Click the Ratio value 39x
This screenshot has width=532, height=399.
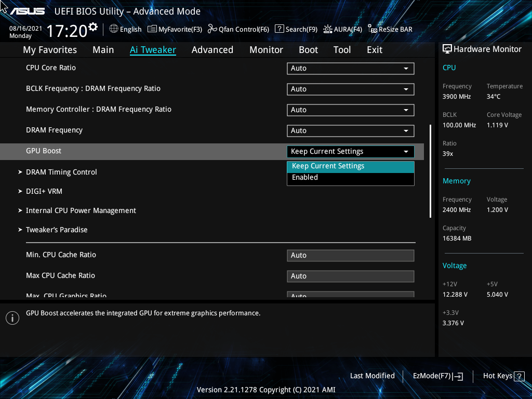(448, 154)
